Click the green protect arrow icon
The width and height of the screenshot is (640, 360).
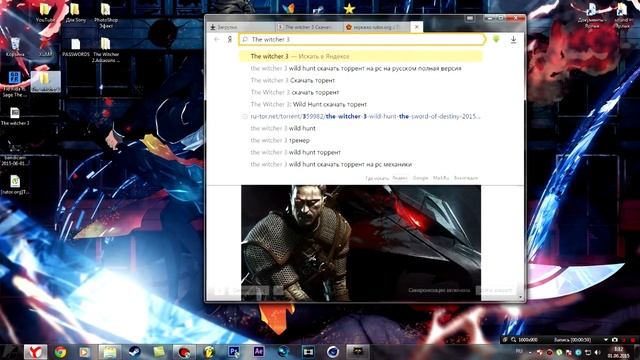click(x=496, y=39)
